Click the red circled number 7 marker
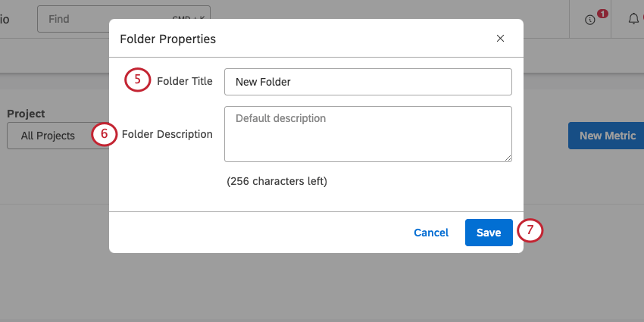Viewport: 644px width, 322px height. point(531,231)
